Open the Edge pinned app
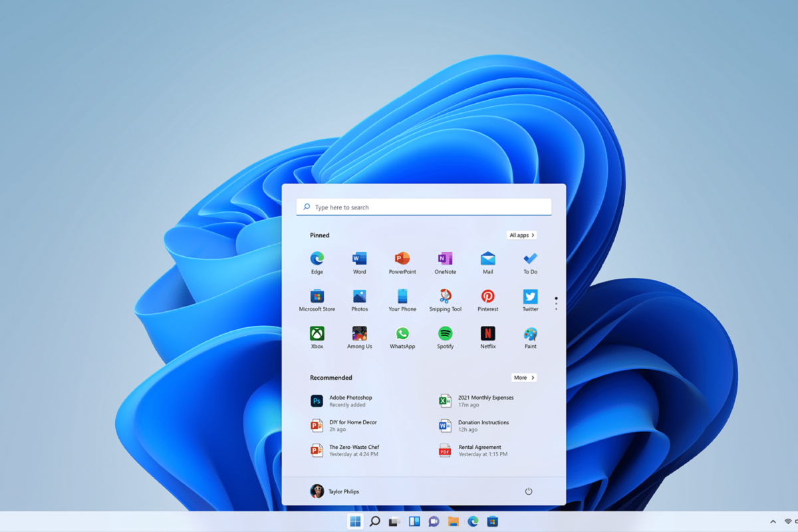This screenshot has height=532, width=798. (x=317, y=263)
